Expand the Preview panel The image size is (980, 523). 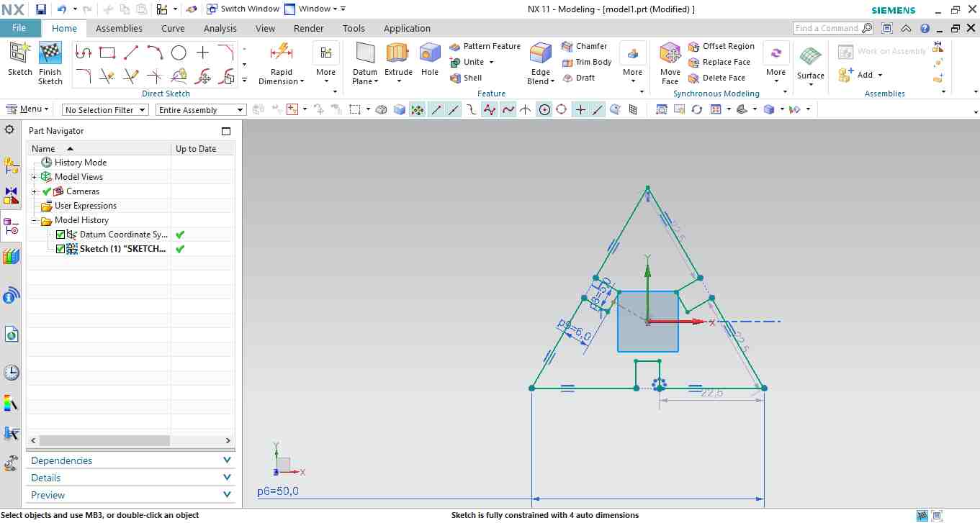pyautogui.click(x=131, y=495)
